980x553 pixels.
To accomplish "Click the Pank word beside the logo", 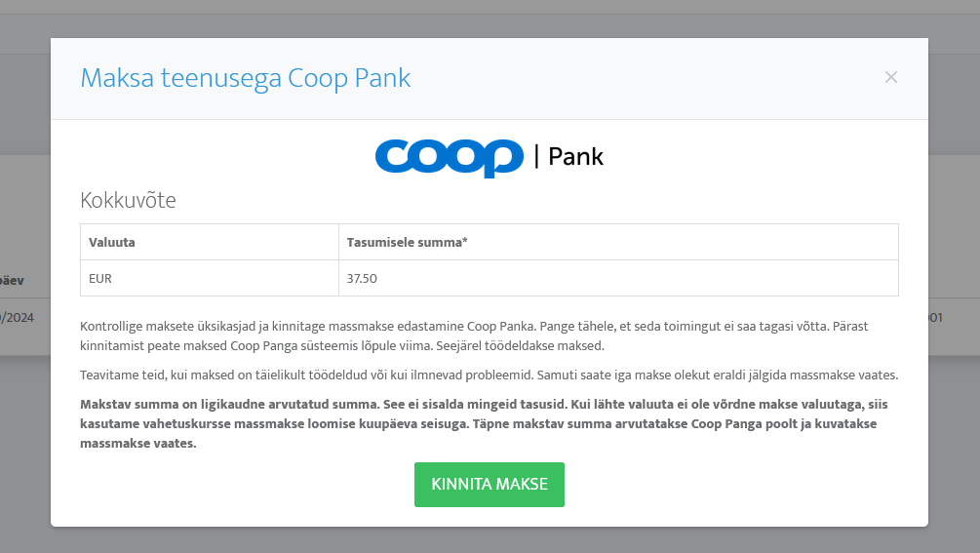I will 575,157.
